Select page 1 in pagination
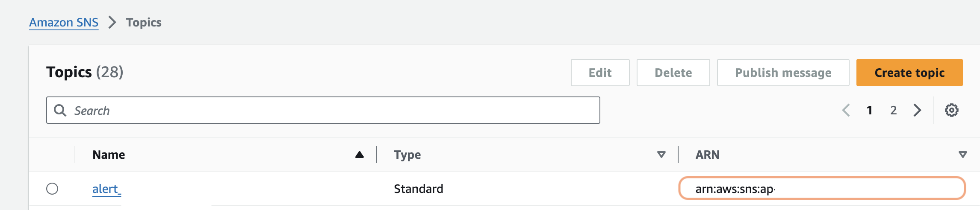Screen dimensions: 980x210 pos(869,111)
